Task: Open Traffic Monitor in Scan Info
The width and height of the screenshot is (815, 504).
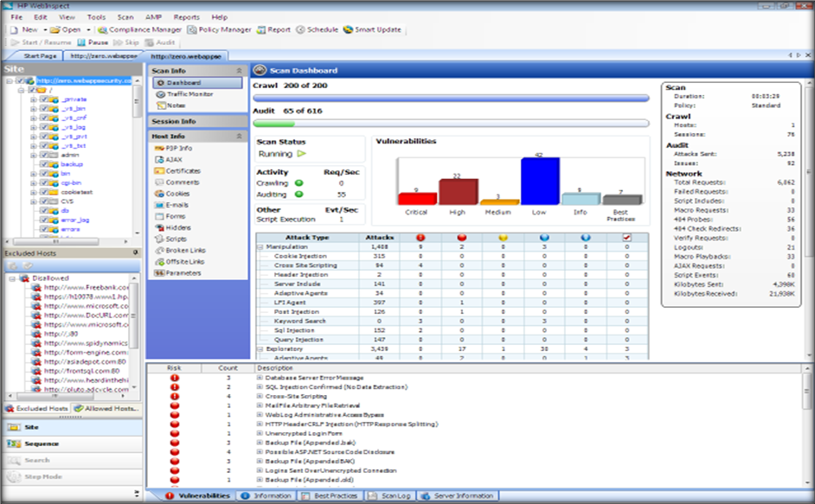Action: 184,94
